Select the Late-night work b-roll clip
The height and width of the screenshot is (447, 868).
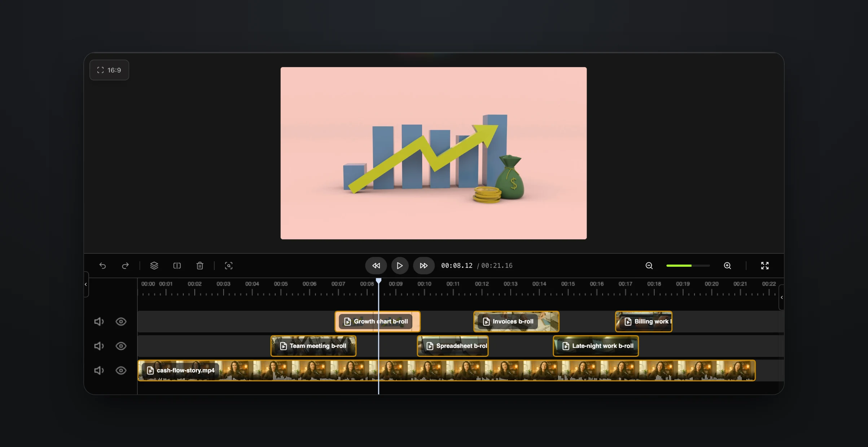596,346
